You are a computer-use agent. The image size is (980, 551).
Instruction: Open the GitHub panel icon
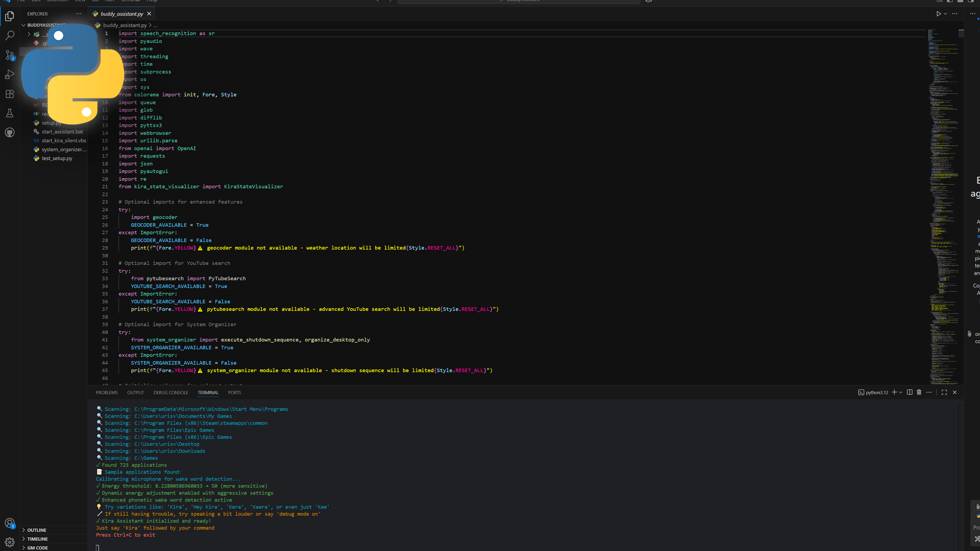tap(10, 133)
